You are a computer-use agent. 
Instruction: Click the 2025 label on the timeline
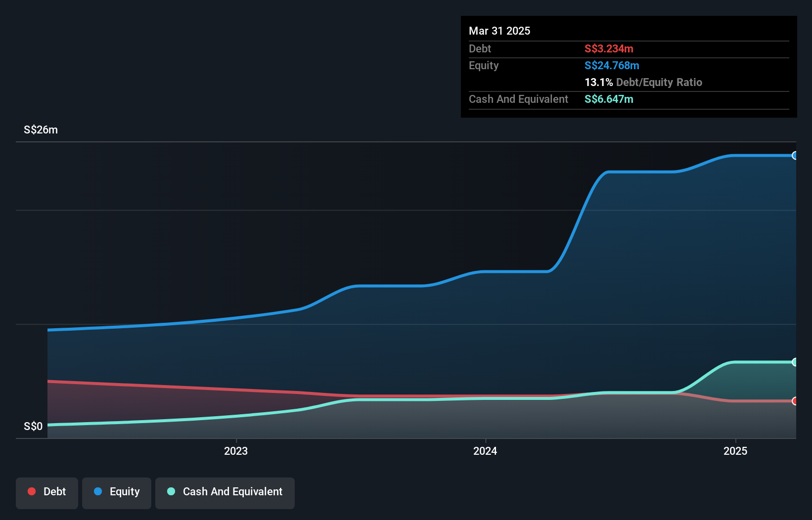click(x=735, y=451)
